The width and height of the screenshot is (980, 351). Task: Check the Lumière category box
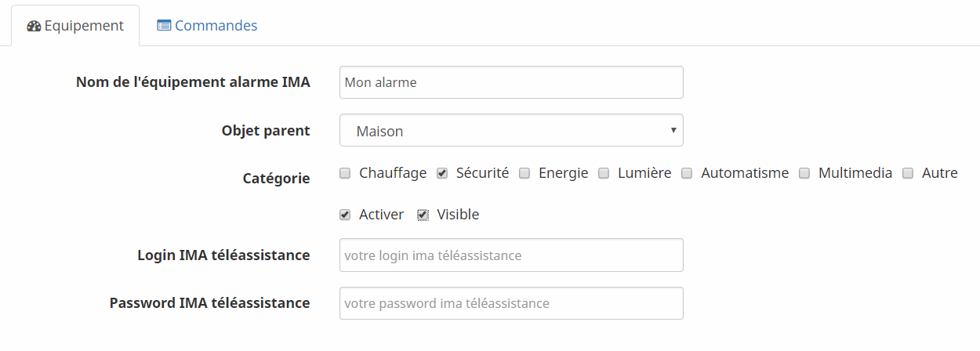pos(604,173)
